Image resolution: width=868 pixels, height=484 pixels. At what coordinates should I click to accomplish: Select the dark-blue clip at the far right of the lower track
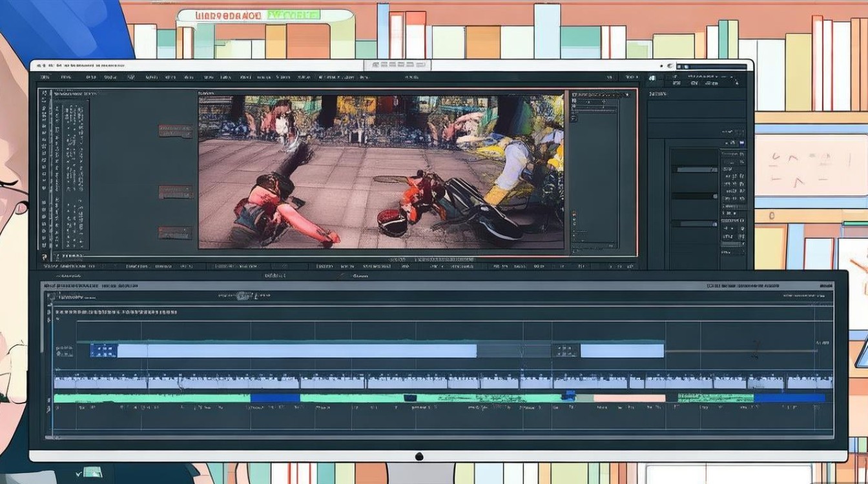(x=789, y=398)
